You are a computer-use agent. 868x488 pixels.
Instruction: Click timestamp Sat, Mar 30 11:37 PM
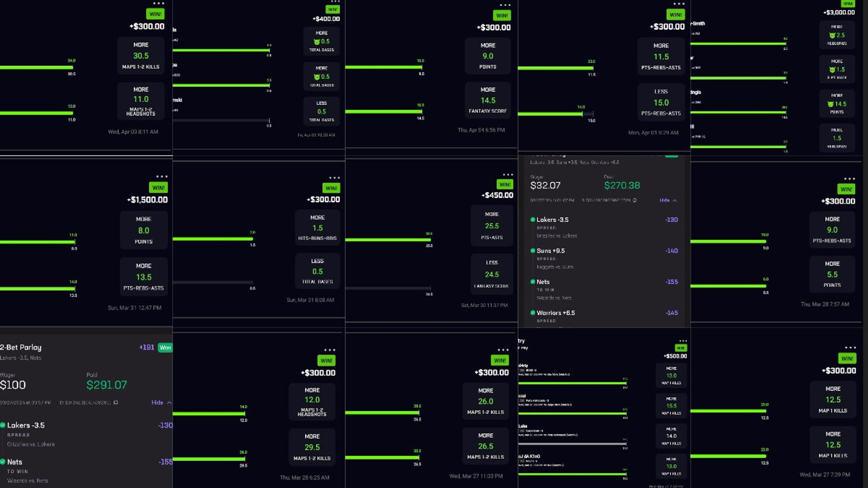(484, 305)
